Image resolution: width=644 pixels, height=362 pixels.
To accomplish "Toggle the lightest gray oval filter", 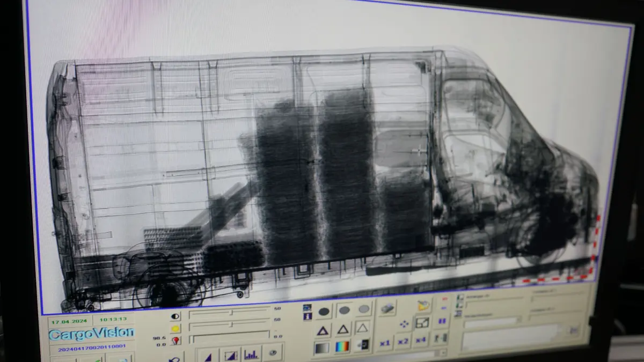I will pyautogui.click(x=364, y=309).
